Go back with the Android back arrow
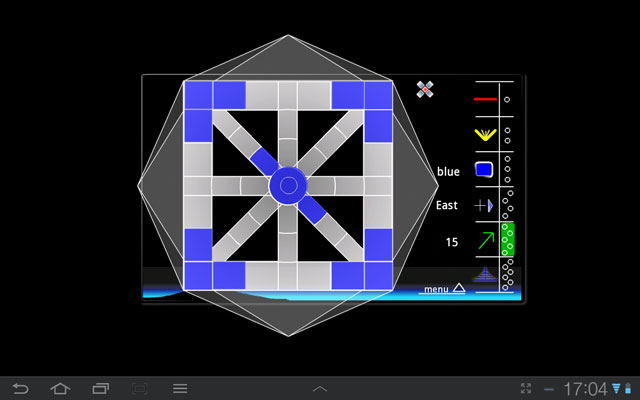The width and height of the screenshot is (640, 400). tap(20, 389)
